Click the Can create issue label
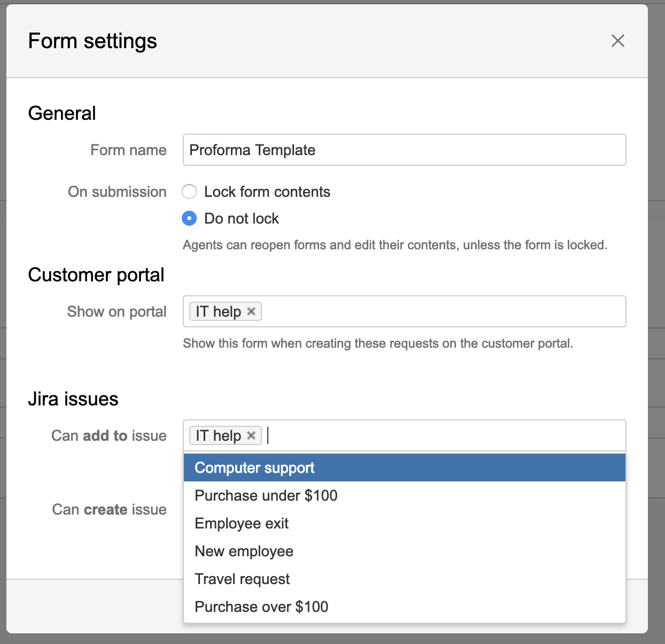665x644 pixels. coord(109,509)
